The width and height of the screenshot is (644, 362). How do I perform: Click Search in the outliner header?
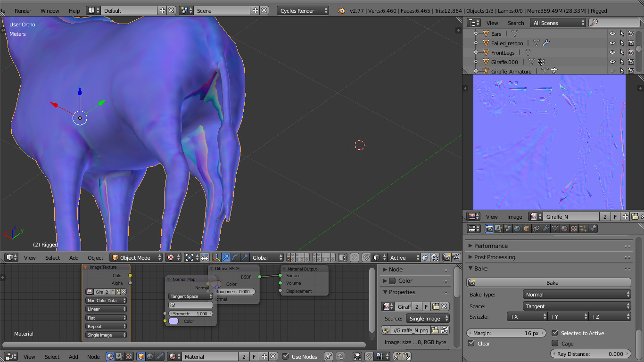click(516, 23)
